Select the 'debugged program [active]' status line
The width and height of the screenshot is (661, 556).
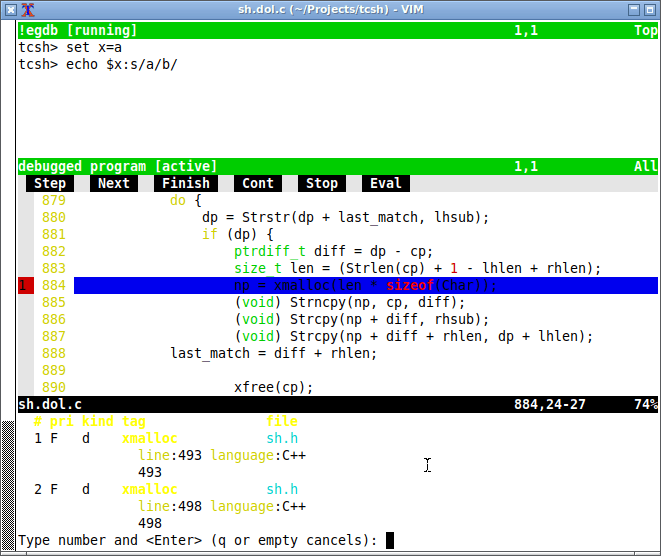(x=338, y=166)
